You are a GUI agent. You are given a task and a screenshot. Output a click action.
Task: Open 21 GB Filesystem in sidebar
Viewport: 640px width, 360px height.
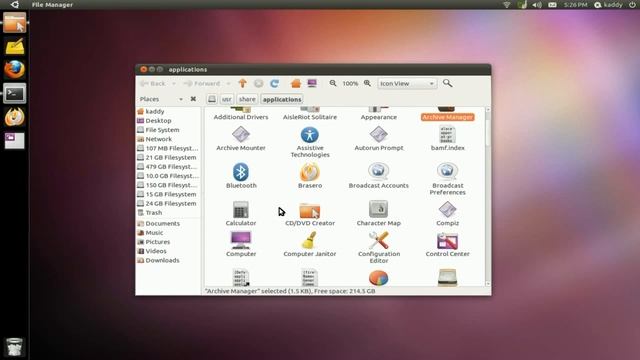click(x=168, y=158)
